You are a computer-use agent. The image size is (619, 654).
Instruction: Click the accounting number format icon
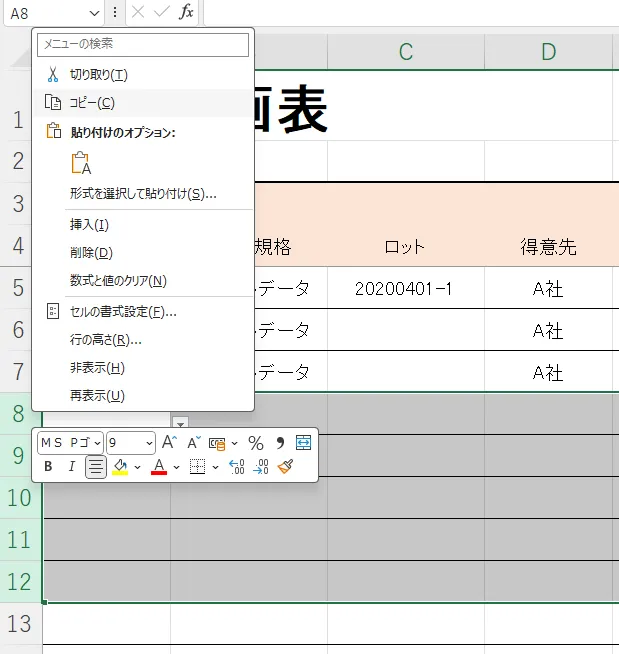[217, 443]
